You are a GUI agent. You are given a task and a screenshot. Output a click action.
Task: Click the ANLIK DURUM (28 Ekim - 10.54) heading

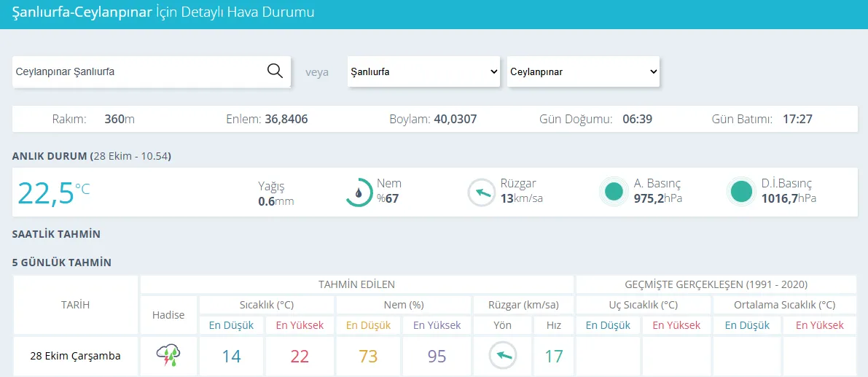pos(91,157)
